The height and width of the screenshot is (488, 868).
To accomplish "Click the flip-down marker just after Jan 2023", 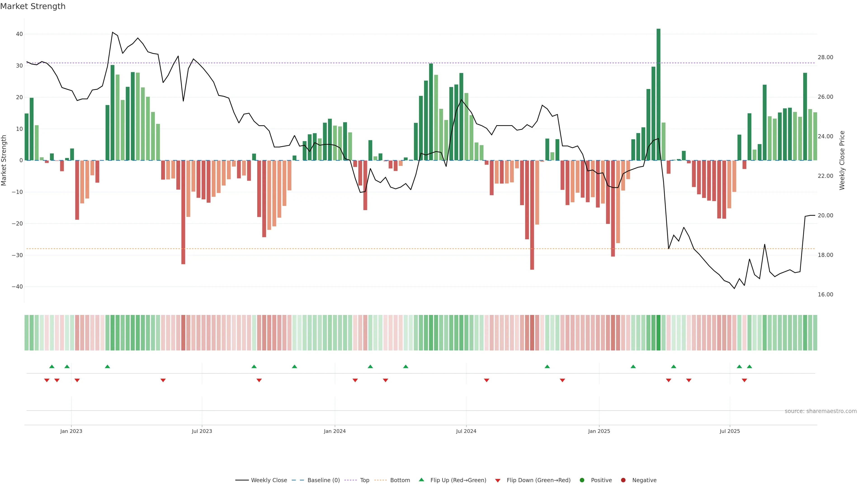I will (77, 380).
